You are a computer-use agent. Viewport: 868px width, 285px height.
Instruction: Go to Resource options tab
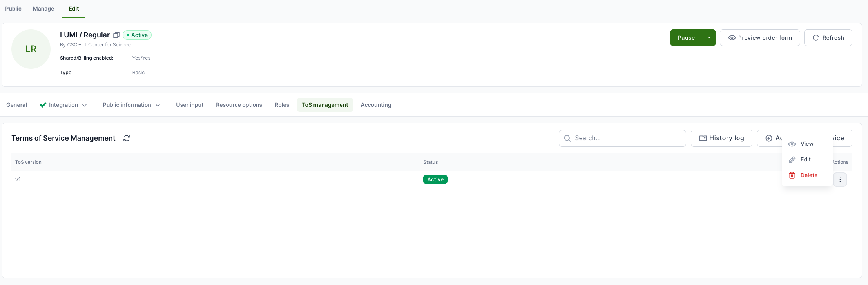pyautogui.click(x=239, y=105)
